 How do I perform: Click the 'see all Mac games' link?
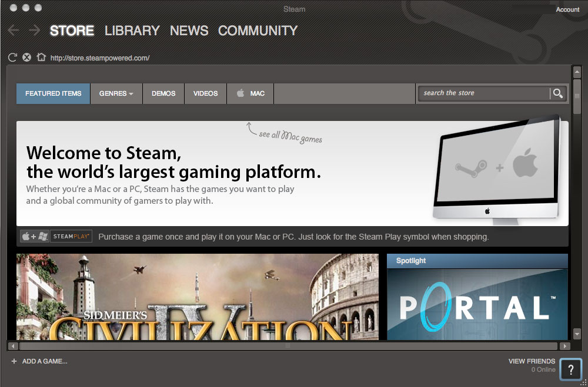click(x=291, y=137)
